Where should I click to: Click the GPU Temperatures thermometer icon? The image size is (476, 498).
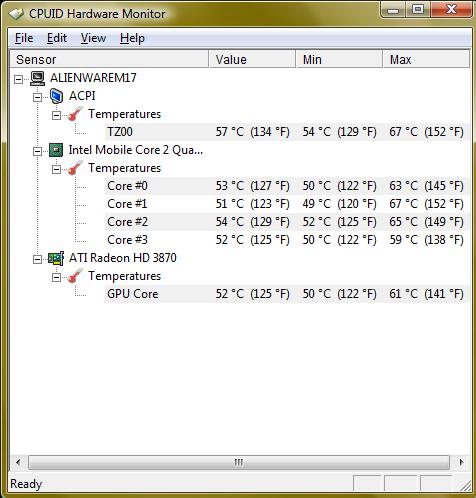point(75,276)
